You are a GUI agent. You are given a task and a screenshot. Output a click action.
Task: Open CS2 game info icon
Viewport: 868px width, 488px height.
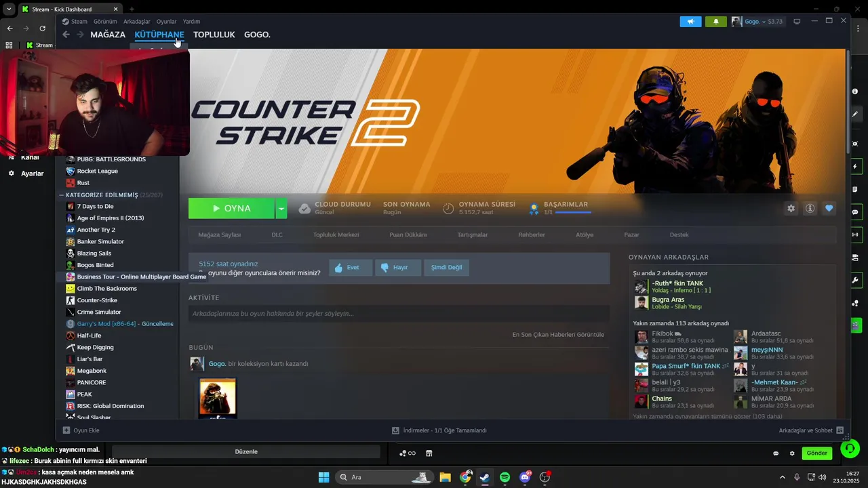810,209
